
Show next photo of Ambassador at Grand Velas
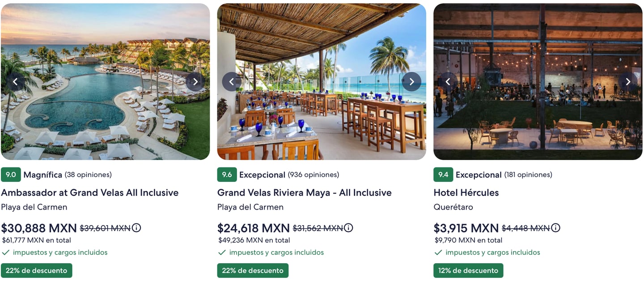(x=195, y=82)
